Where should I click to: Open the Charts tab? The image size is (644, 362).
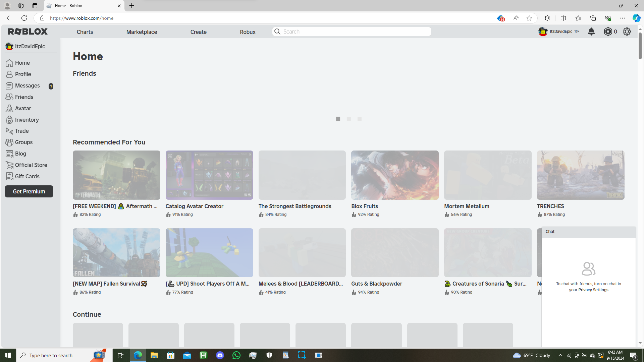(85, 32)
